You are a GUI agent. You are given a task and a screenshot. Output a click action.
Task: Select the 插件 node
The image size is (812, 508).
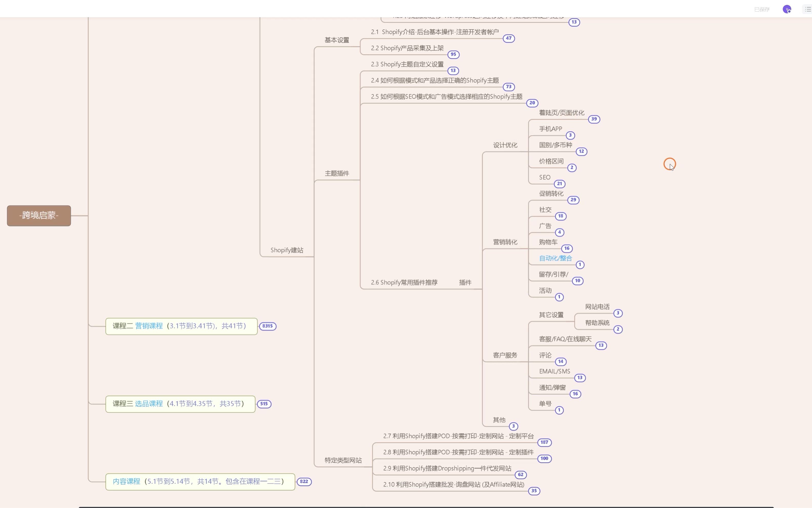[x=465, y=282]
